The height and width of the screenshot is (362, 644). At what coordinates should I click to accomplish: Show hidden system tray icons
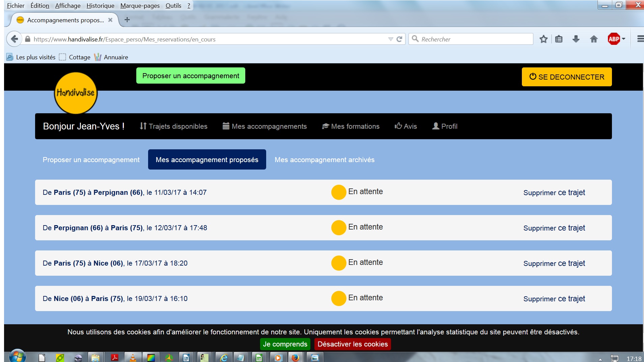(x=600, y=359)
